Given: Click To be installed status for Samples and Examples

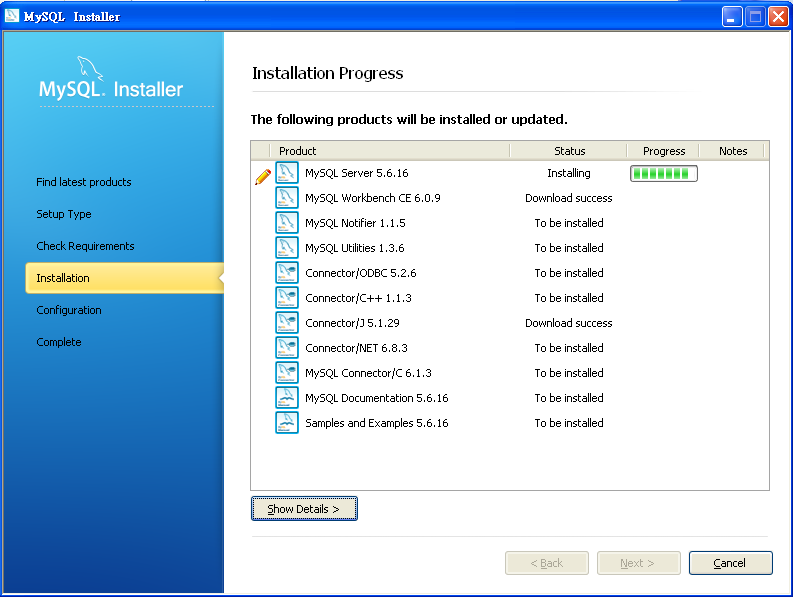Looking at the screenshot, I should click(569, 423).
